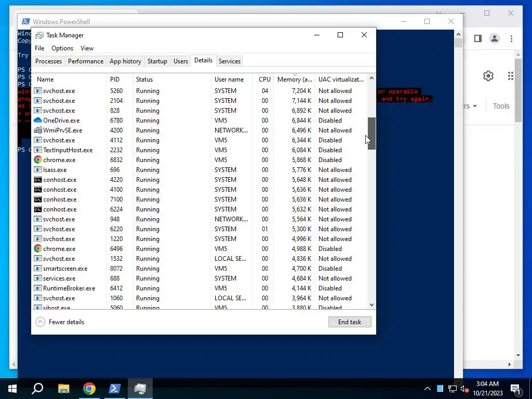Viewport: 532px width, 399px height.
Task: Click conhost.exe icon with PID 7100
Action: coord(38,199)
